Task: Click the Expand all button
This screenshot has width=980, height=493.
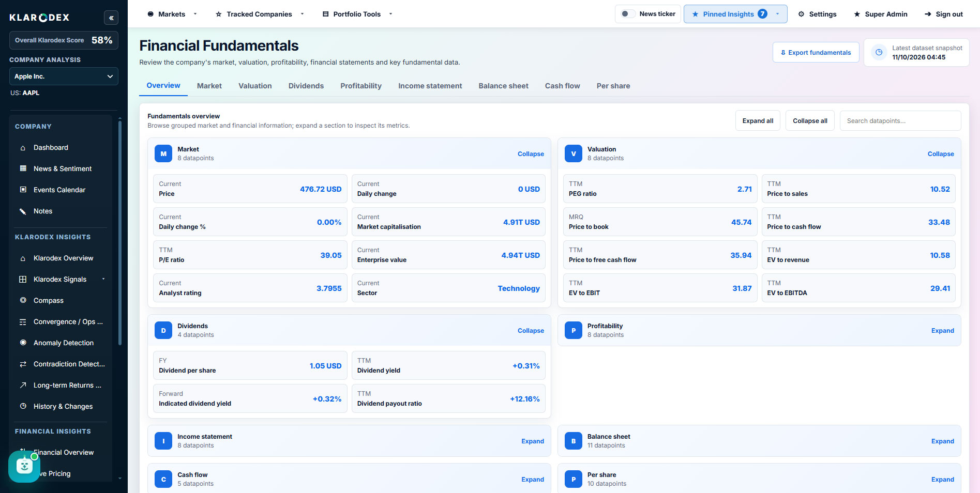Action: click(x=758, y=120)
